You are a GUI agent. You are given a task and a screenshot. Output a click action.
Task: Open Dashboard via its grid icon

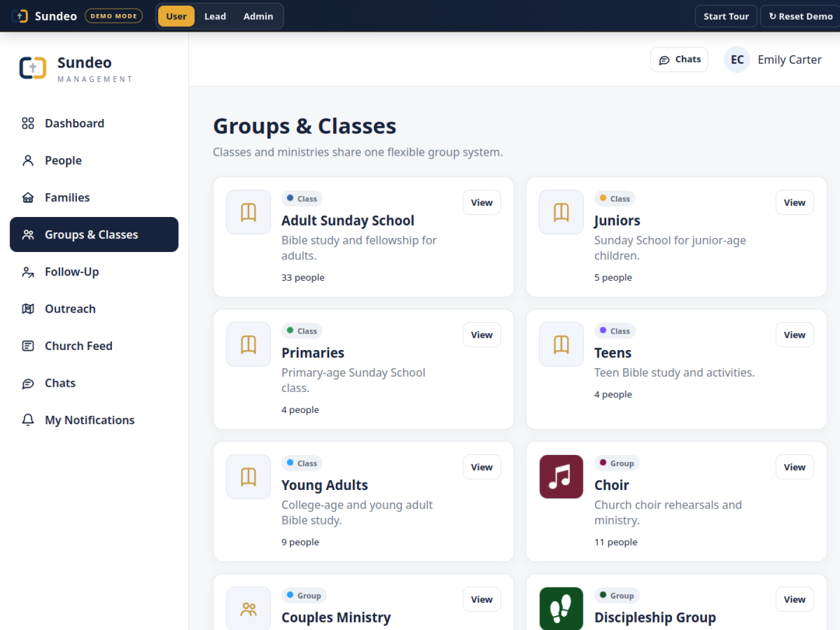(28, 123)
